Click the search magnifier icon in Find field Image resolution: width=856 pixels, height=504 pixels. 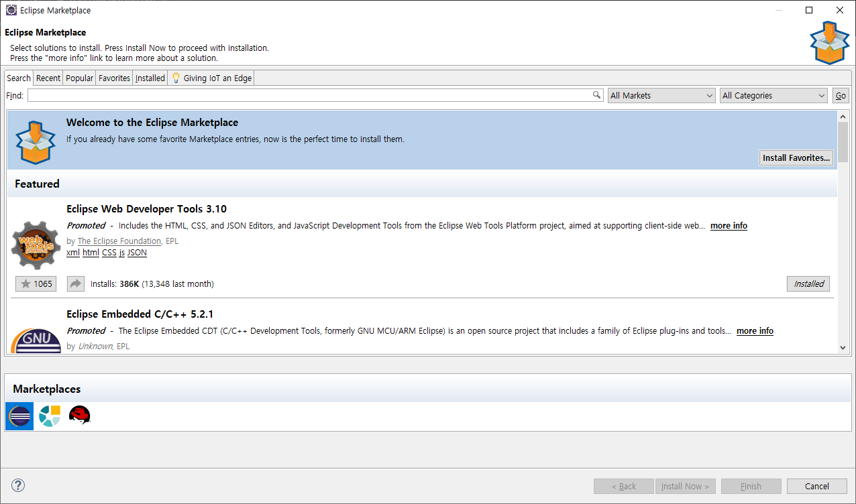point(597,95)
